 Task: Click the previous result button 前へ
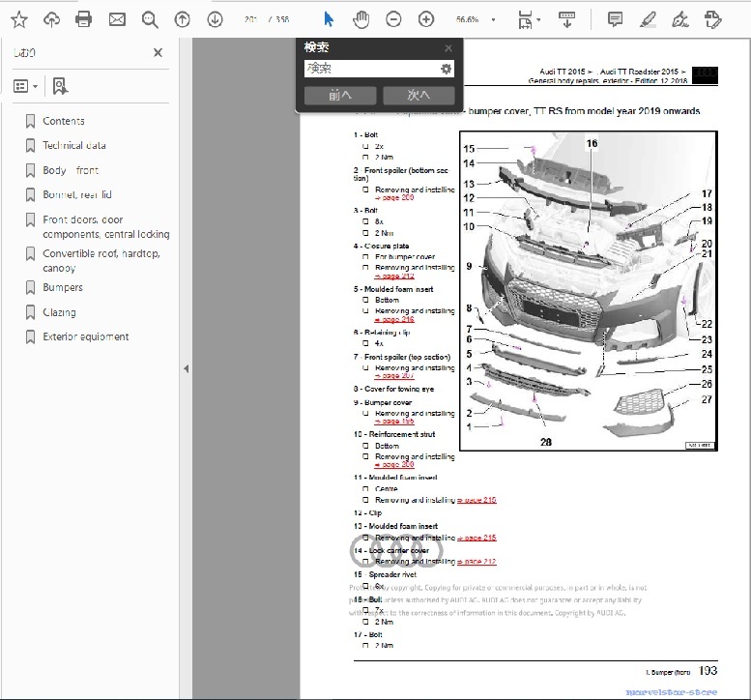[340, 96]
